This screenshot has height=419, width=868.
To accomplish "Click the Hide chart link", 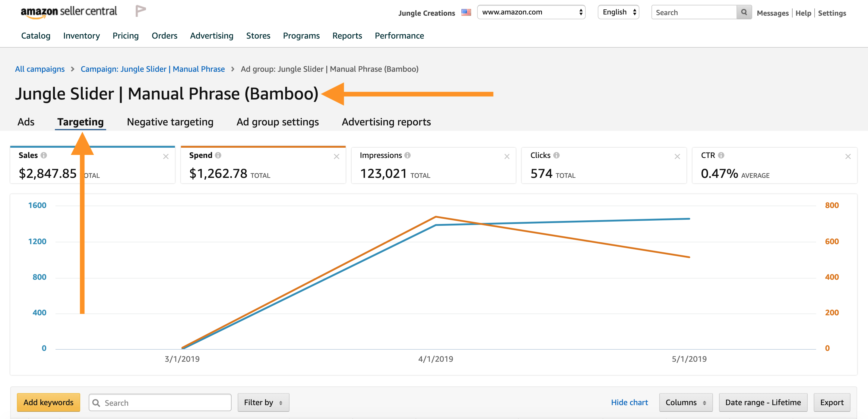I will (x=629, y=402).
